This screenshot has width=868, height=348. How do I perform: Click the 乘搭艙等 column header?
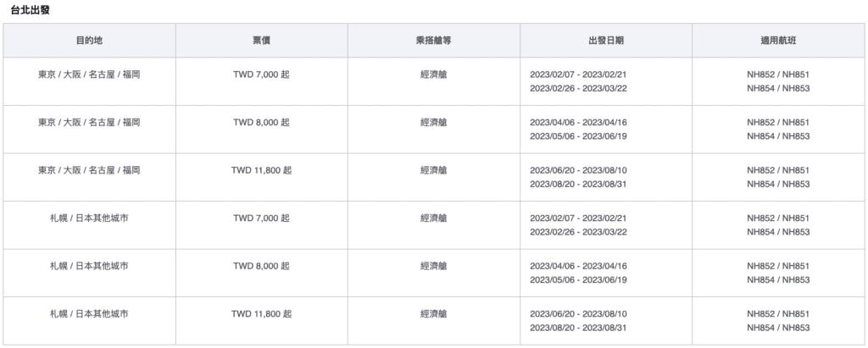433,41
